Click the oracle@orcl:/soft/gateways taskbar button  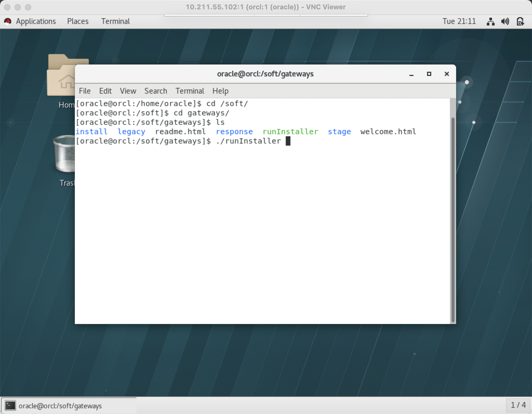coord(60,406)
